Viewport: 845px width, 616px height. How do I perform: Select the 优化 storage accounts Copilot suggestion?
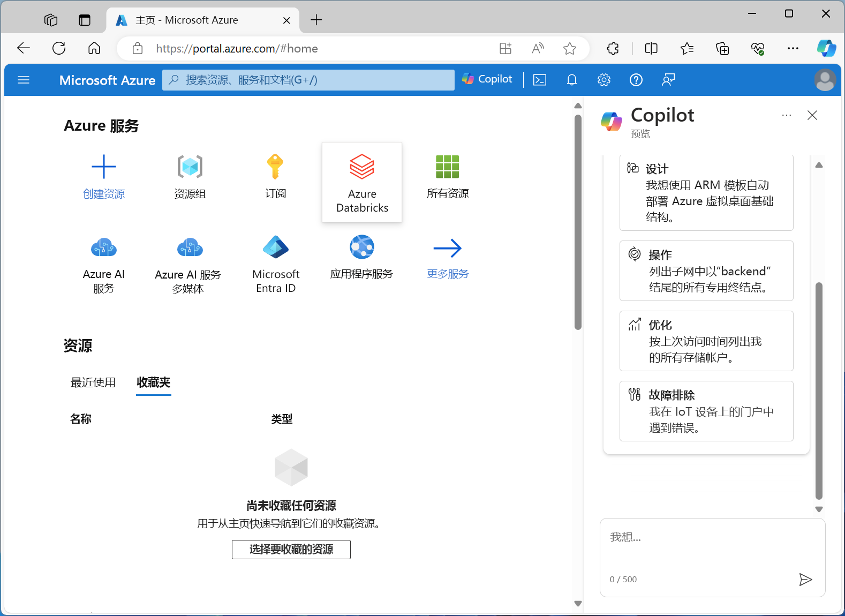click(x=706, y=341)
